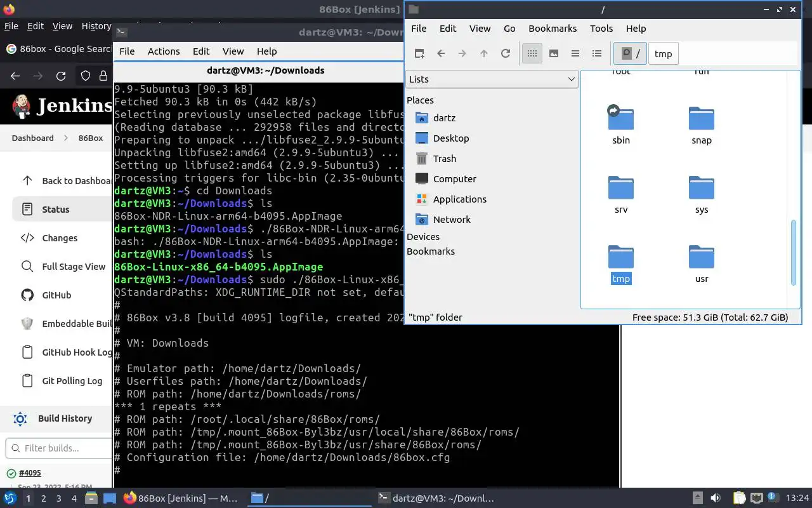Reload the current folder view

(506, 53)
